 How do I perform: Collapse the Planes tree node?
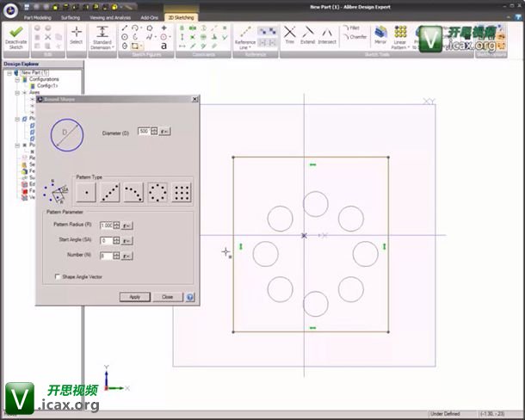point(17,119)
